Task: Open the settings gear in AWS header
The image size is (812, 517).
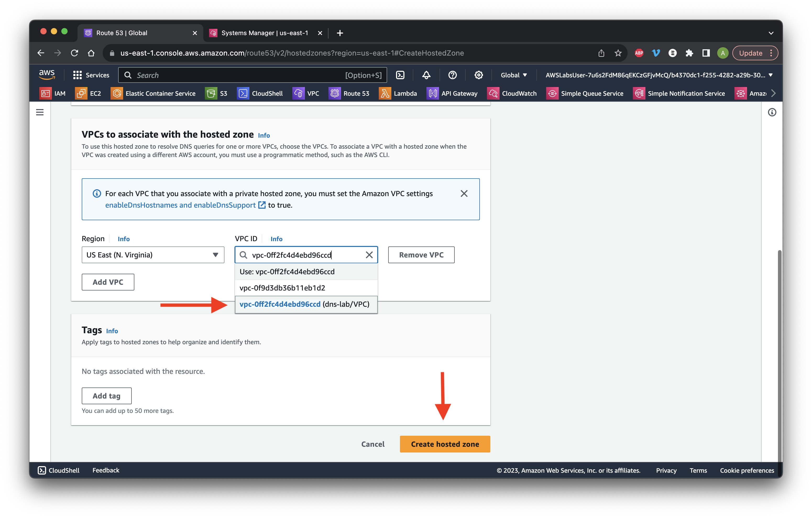Action: (x=479, y=75)
